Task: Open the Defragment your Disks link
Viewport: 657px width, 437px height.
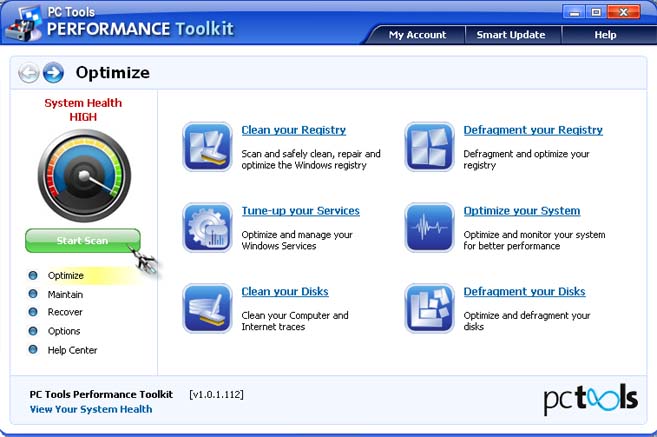Action: point(524,292)
